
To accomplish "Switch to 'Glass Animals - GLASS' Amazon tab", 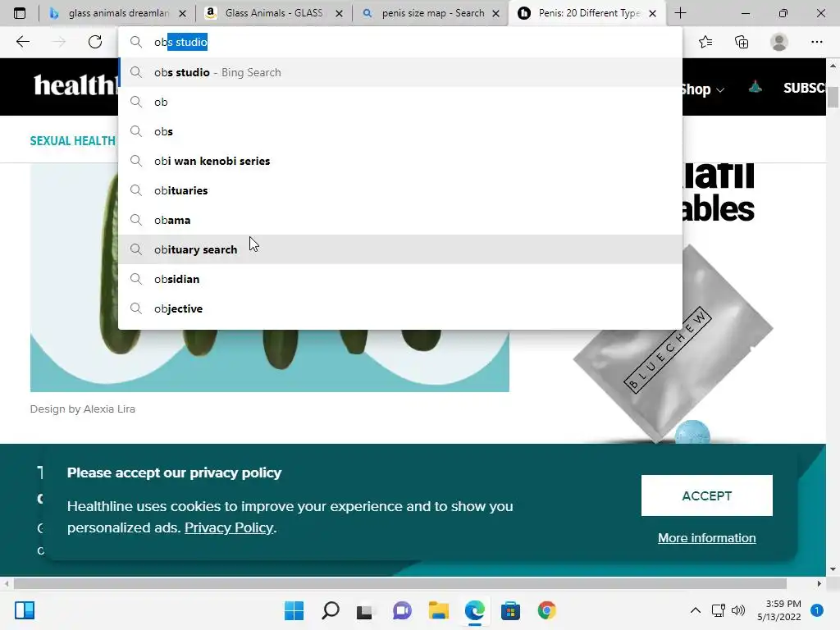I will pos(273,13).
